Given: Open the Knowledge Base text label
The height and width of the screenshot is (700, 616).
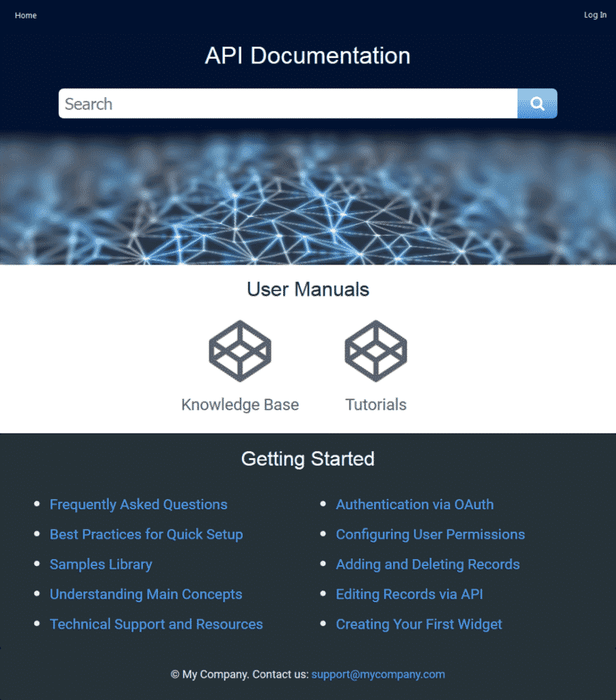Looking at the screenshot, I should coord(240,405).
